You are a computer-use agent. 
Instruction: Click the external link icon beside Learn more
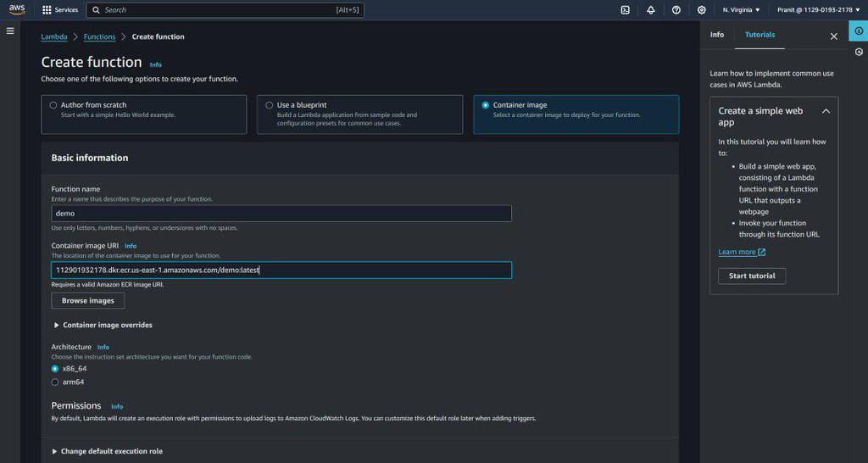pyautogui.click(x=762, y=252)
